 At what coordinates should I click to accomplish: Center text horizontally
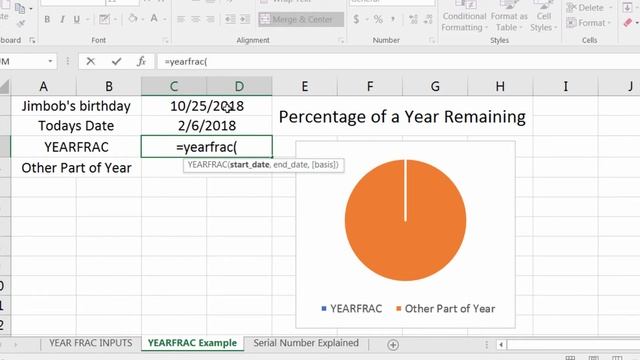pyautogui.click(x=196, y=20)
